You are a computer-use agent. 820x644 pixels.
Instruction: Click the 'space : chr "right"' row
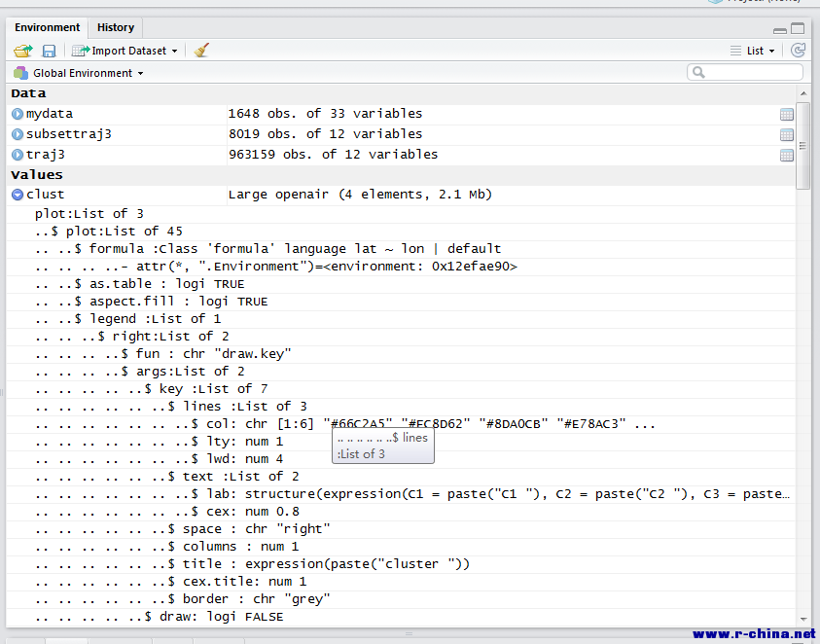coord(401,529)
